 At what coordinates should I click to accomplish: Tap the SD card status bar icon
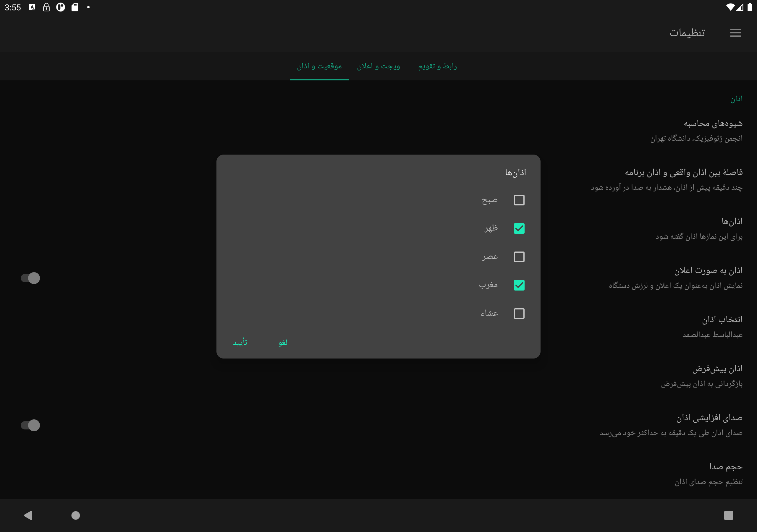(x=75, y=7)
